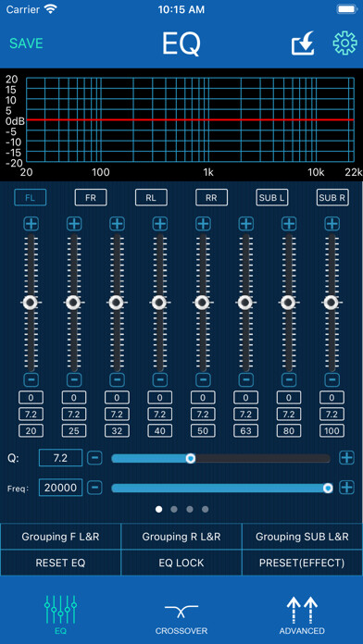Viewport: 363px width, 644px height.
Task: Increase the 100 Hz band with plus
Action: tap(332, 224)
